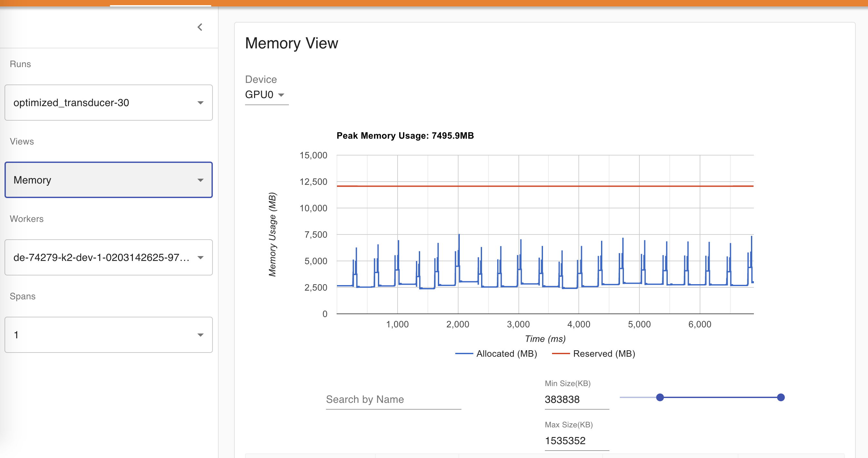Collapse the left sidebar with the chevron
868x458 pixels.
[x=200, y=27]
